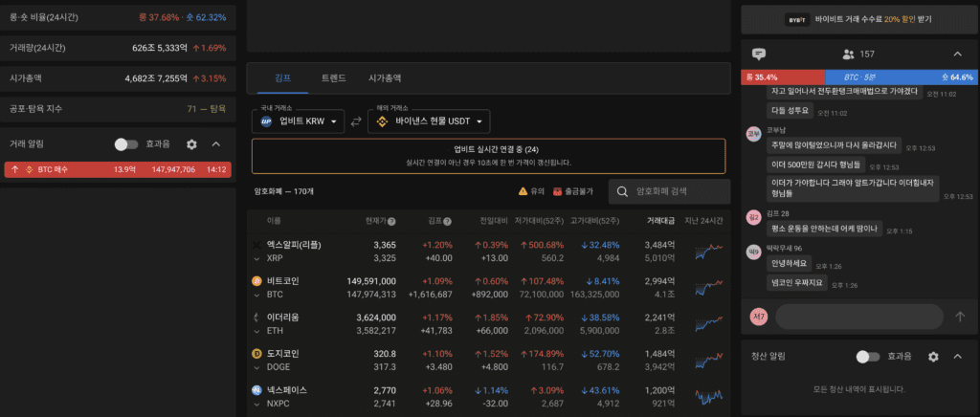Switch to the 시가총액 tab
The width and height of the screenshot is (980, 417).
tap(385, 78)
